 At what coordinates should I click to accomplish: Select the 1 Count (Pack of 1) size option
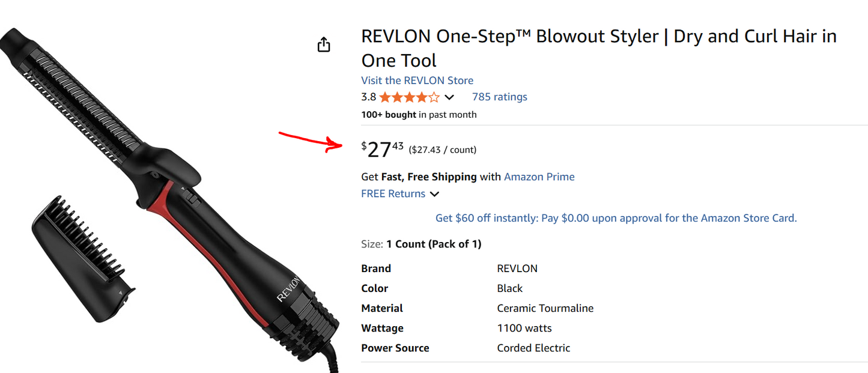[434, 244]
